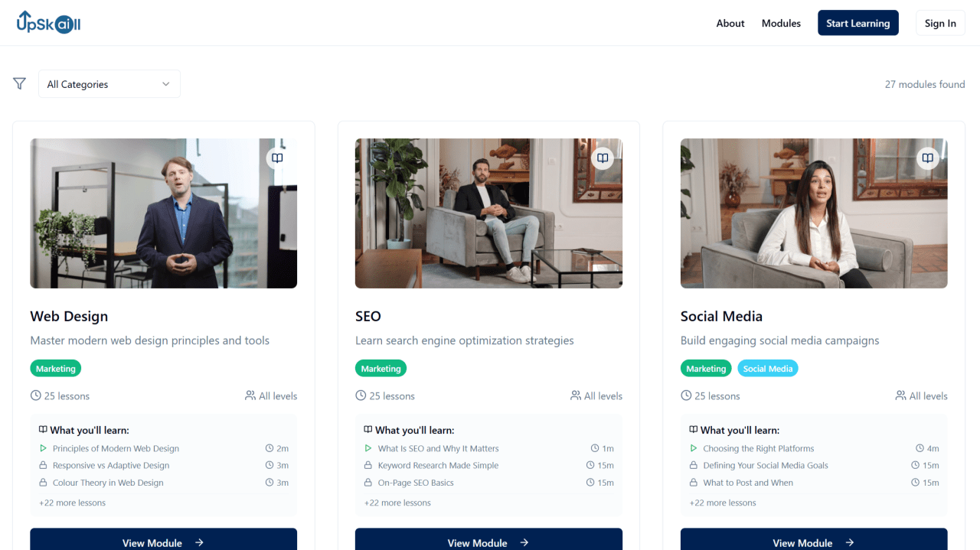Image resolution: width=980 pixels, height=550 pixels.
Task: Click play icon beside Choosing the Right Platforms
Action: tap(694, 448)
